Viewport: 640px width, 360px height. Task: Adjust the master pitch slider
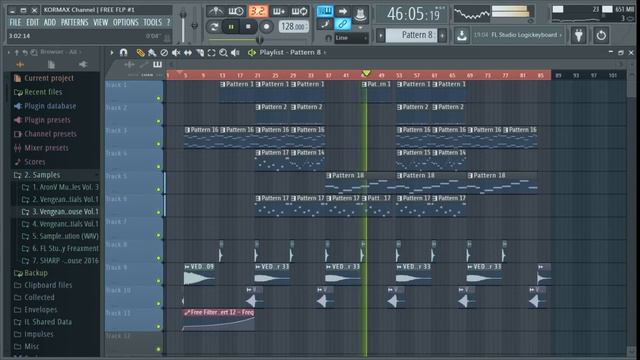(x=194, y=25)
